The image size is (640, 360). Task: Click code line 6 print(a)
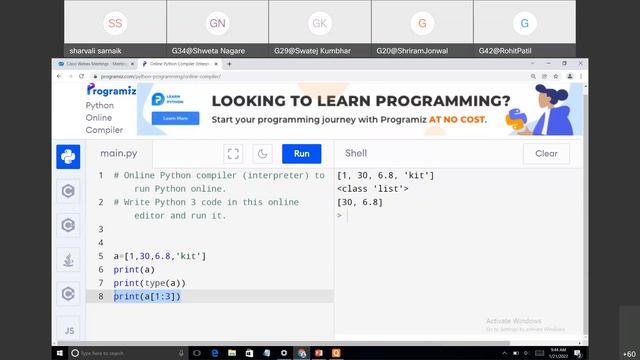(134, 270)
